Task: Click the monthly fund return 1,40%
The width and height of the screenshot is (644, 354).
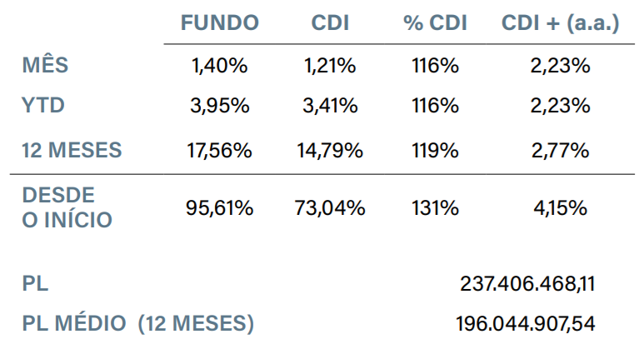Action: tap(221, 66)
